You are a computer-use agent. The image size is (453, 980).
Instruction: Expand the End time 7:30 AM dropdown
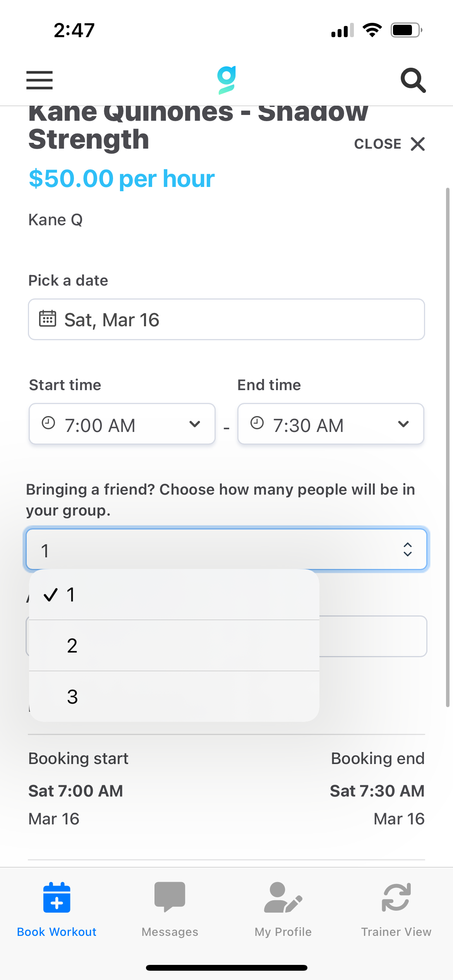click(x=331, y=424)
